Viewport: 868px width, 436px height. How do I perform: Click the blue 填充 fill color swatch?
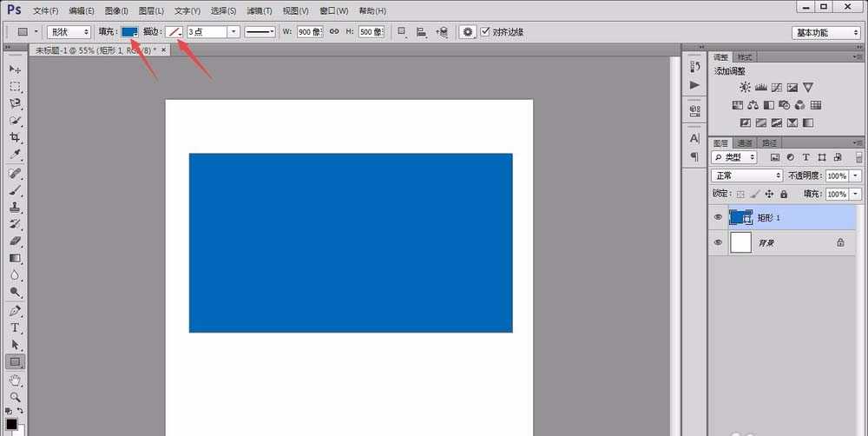tap(129, 32)
